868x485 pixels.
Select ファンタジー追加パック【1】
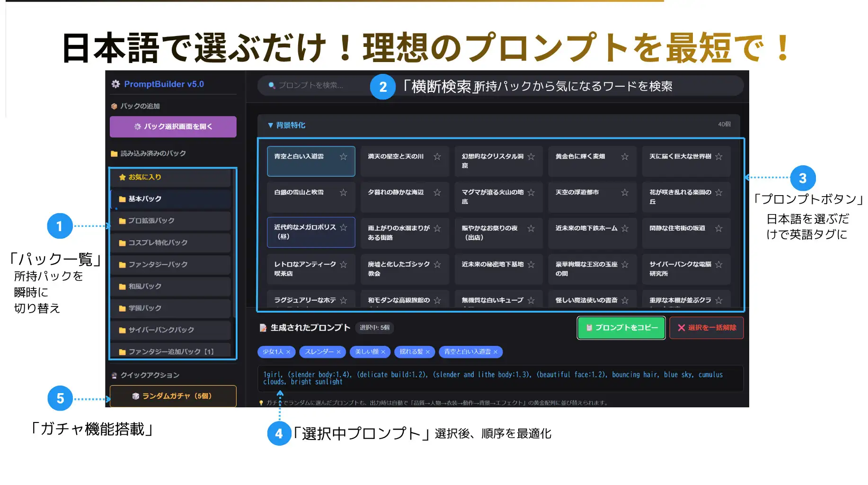[x=171, y=351]
